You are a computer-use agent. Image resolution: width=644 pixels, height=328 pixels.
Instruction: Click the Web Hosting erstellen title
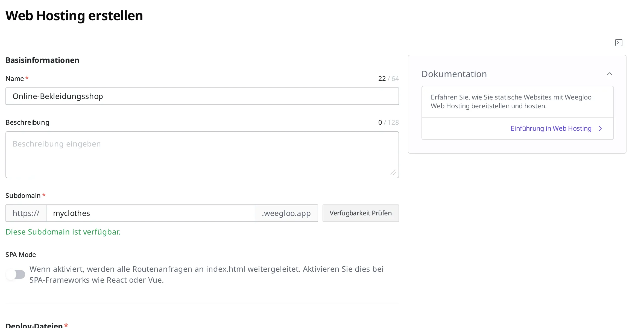point(74,16)
